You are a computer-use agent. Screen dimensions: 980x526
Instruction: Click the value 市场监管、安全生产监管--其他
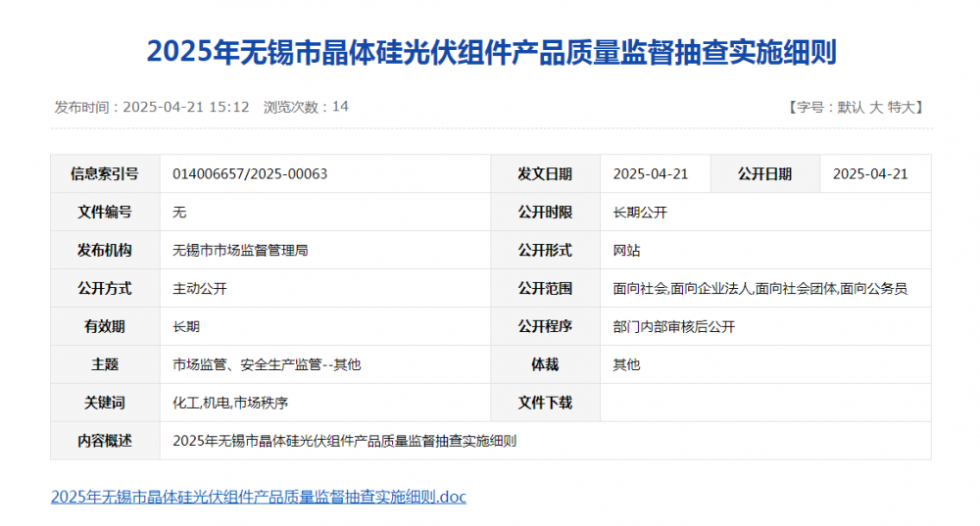pyautogui.click(x=267, y=364)
